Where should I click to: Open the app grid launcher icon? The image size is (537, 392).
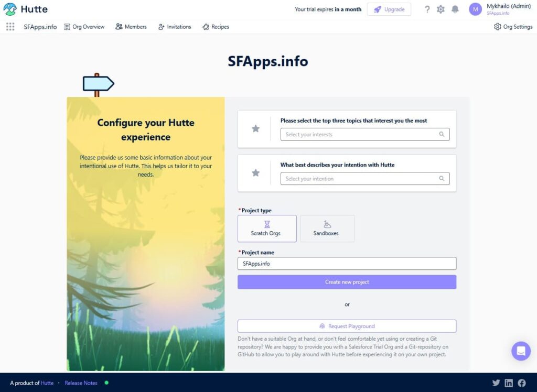[10, 27]
